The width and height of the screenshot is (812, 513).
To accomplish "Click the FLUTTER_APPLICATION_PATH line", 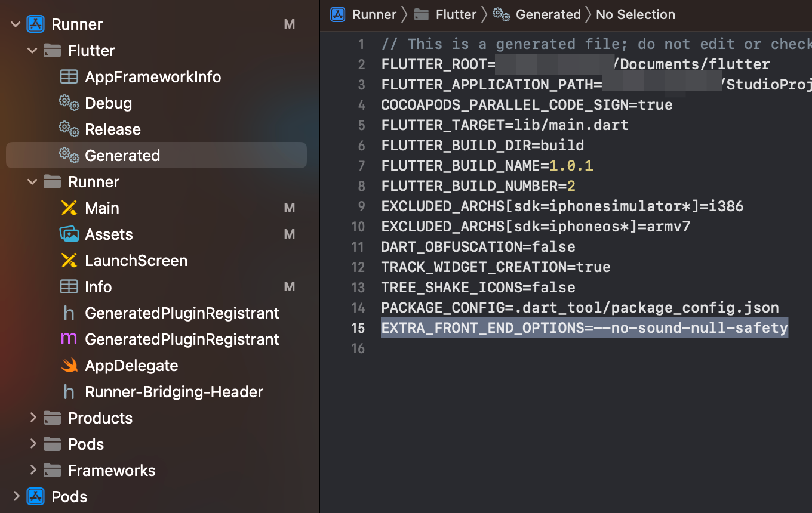I will click(x=596, y=85).
